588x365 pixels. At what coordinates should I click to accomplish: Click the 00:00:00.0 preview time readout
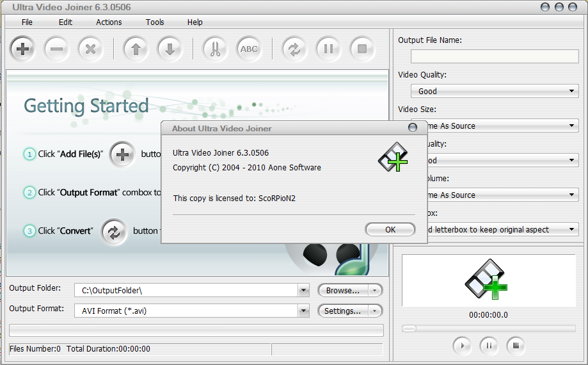(x=488, y=315)
